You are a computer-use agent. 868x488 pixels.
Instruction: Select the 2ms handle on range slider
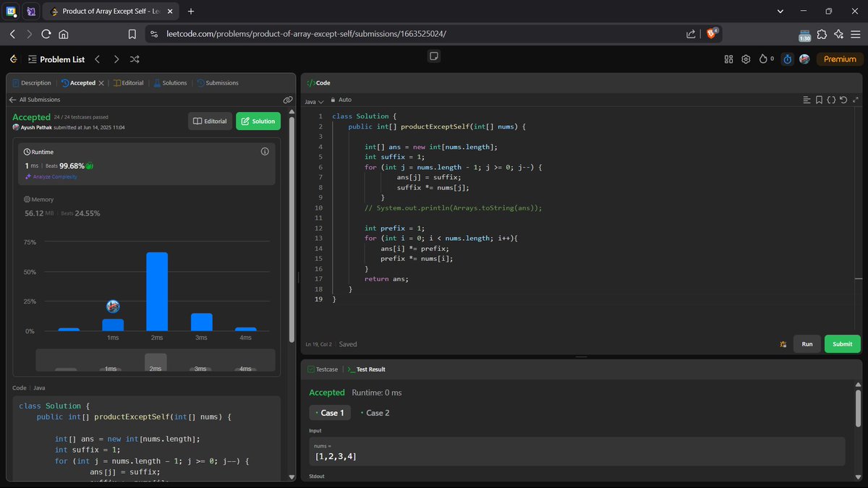point(156,362)
